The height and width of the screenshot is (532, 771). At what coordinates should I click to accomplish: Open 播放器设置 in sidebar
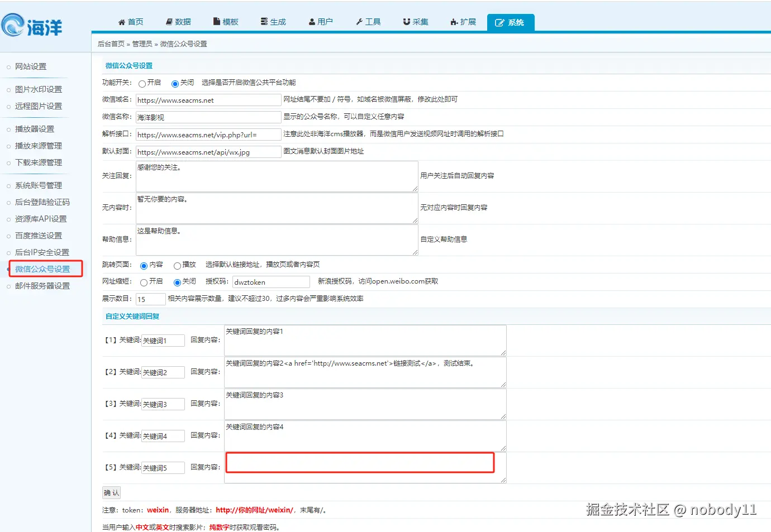(x=35, y=129)
